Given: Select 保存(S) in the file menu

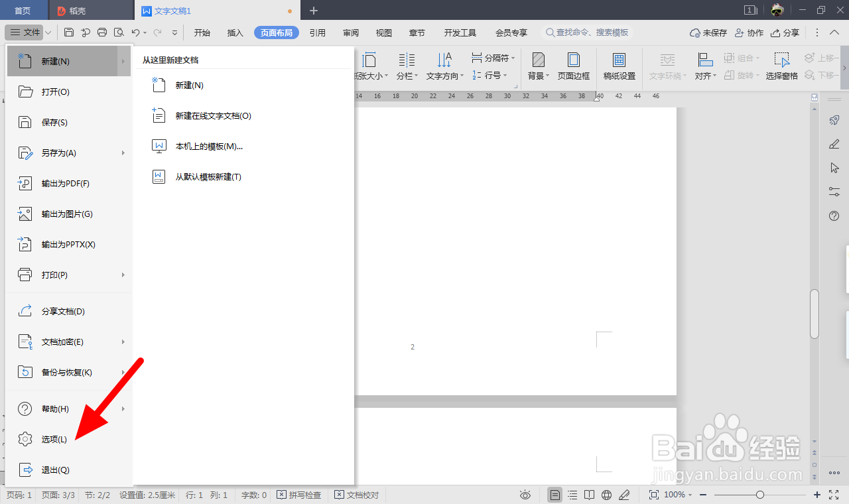Looking at the screenshot, I should point(69,122).
